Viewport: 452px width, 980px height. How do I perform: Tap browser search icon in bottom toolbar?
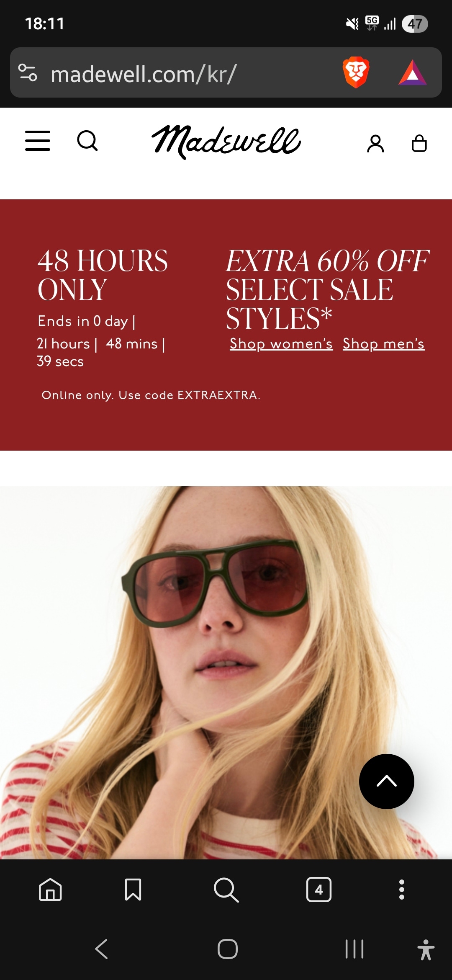(x=226, y=890)
